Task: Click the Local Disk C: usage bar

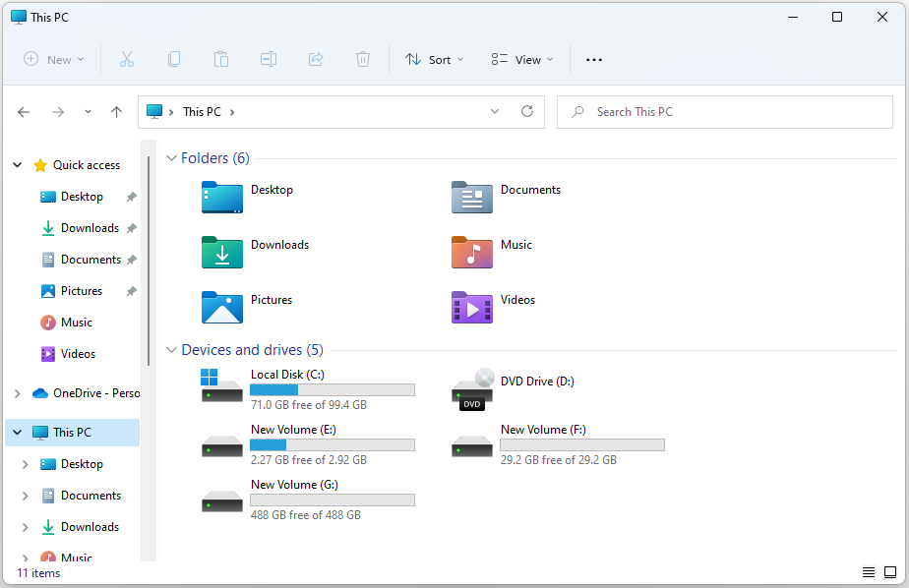Action: [x=332, y=389]
